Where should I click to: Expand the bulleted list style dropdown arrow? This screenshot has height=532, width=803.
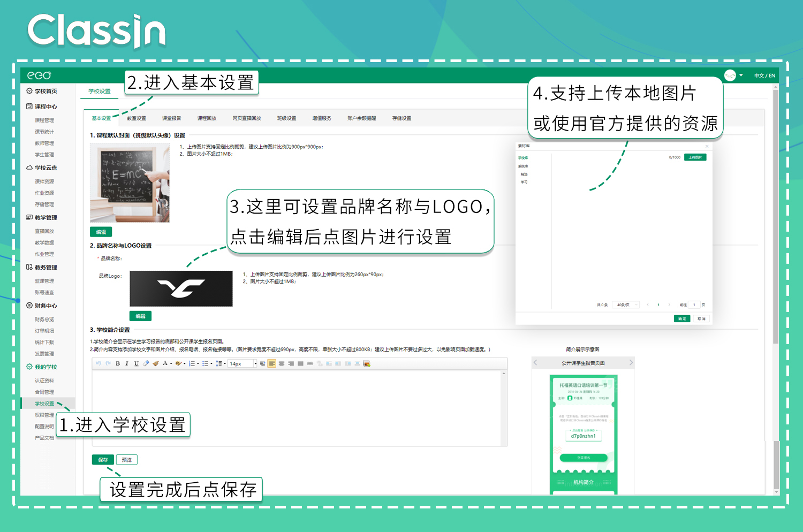[x=211, y=363]
